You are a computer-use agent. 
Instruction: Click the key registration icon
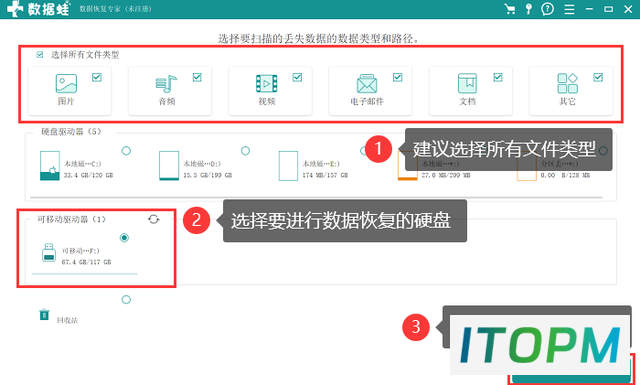[529, 9]
